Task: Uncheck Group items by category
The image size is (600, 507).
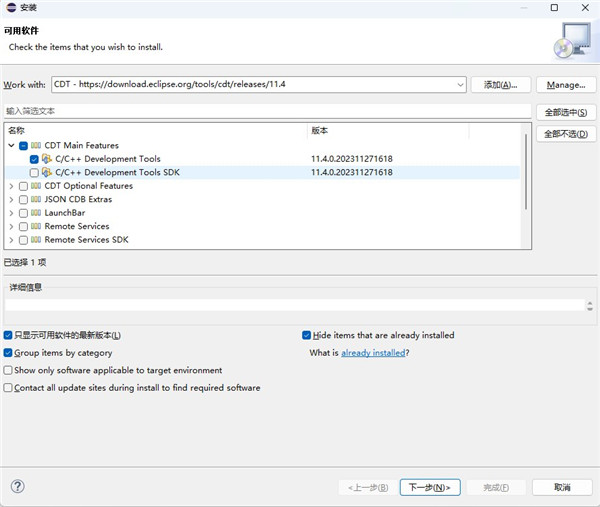Action: click(x=8, y=353)
